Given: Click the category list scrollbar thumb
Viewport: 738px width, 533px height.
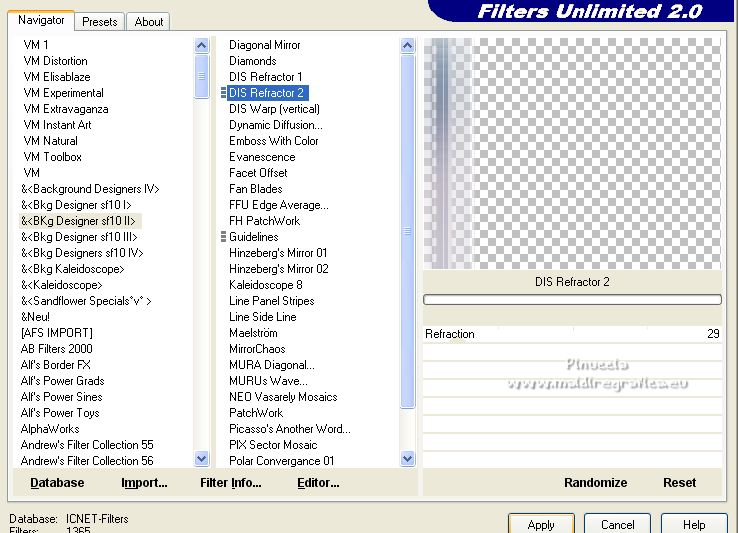Looking at the screenshot, I should pyautogui.click(x=201, y=76).
